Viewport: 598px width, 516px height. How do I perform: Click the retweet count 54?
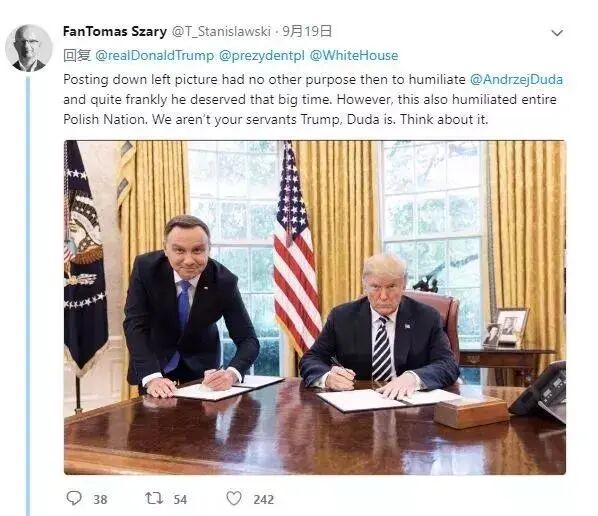(x=180, y=500)
